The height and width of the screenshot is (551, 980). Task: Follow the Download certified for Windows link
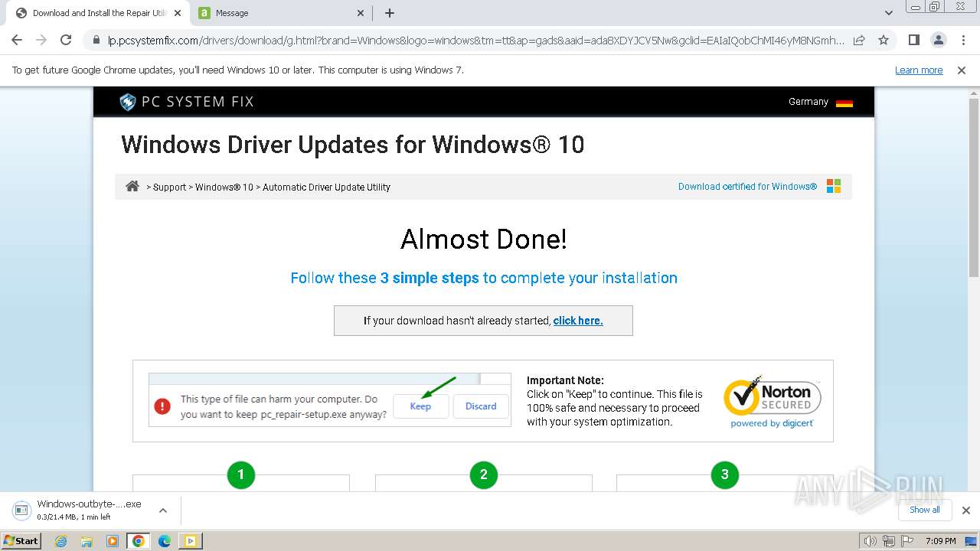[747, 187]
